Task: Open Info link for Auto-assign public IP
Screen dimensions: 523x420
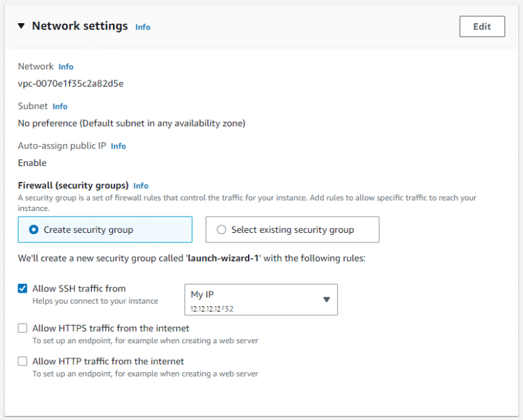Action: (x=118, y=146)
